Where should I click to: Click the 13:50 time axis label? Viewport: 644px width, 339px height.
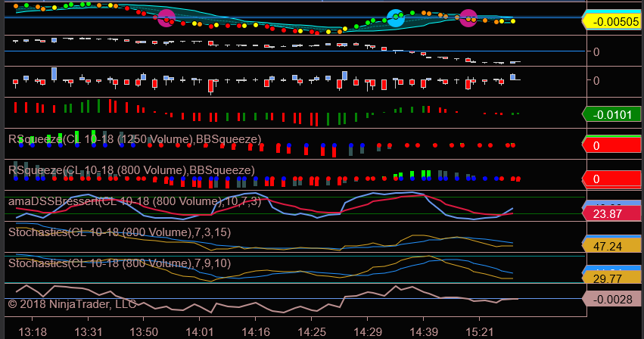point(144,331)
